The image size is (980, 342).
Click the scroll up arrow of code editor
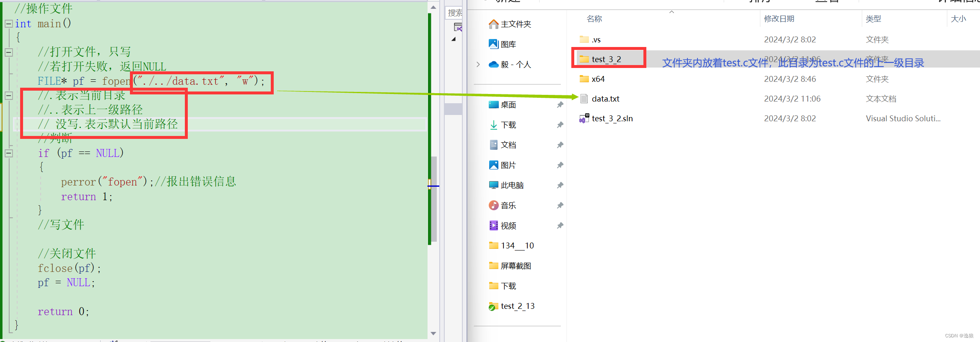(433, 7)
